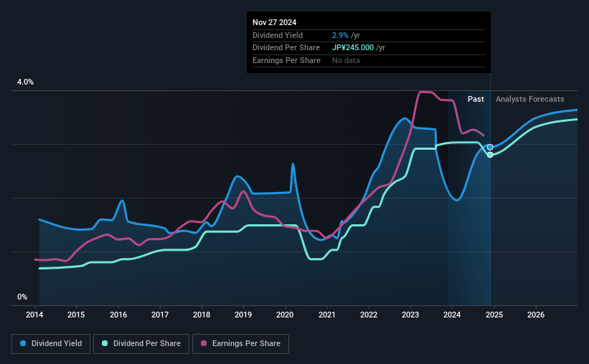Click the 2018 x-axis label

(202, 315)
